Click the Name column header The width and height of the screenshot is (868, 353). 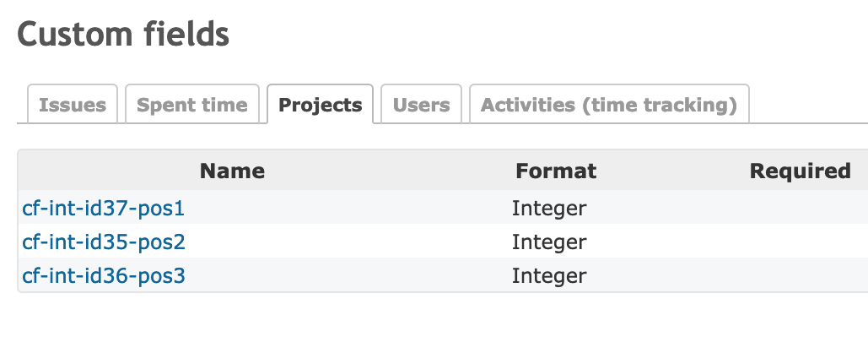232,171
